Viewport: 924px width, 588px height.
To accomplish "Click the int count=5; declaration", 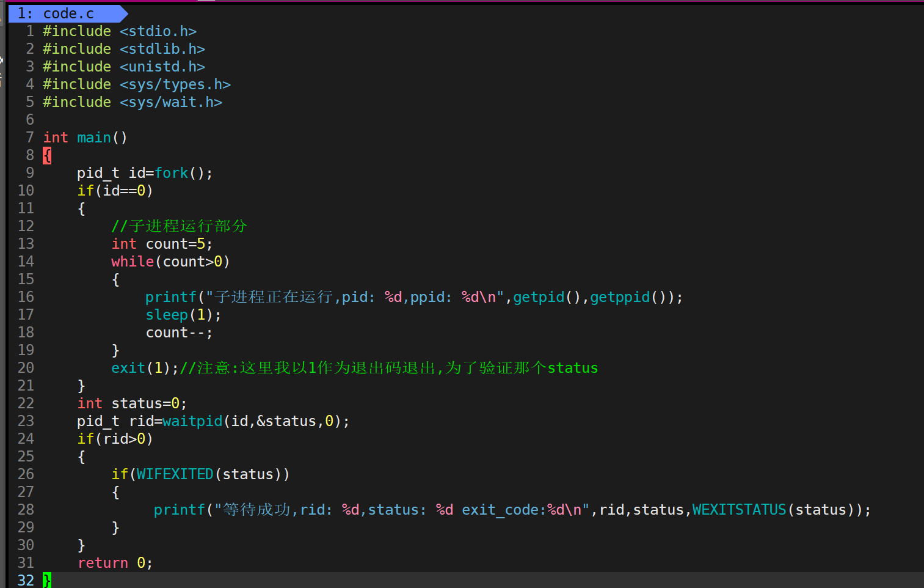I will coord(162,244).
